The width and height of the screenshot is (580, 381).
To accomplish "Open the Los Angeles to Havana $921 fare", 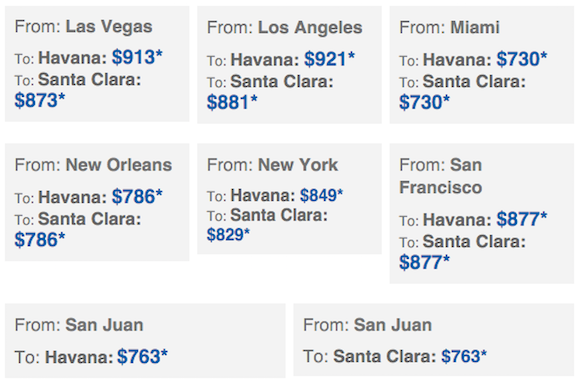I will click(330, 59).
